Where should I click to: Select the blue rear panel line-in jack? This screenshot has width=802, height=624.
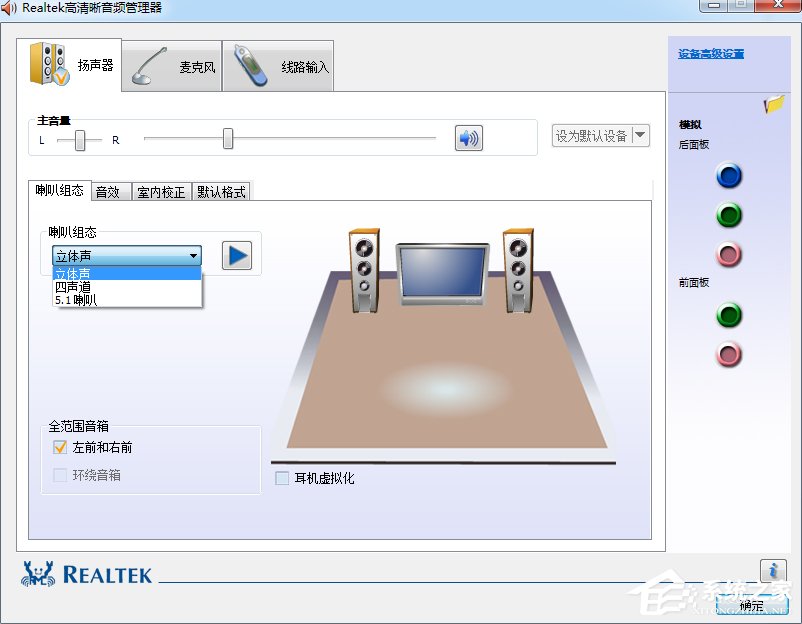(729, 176)
